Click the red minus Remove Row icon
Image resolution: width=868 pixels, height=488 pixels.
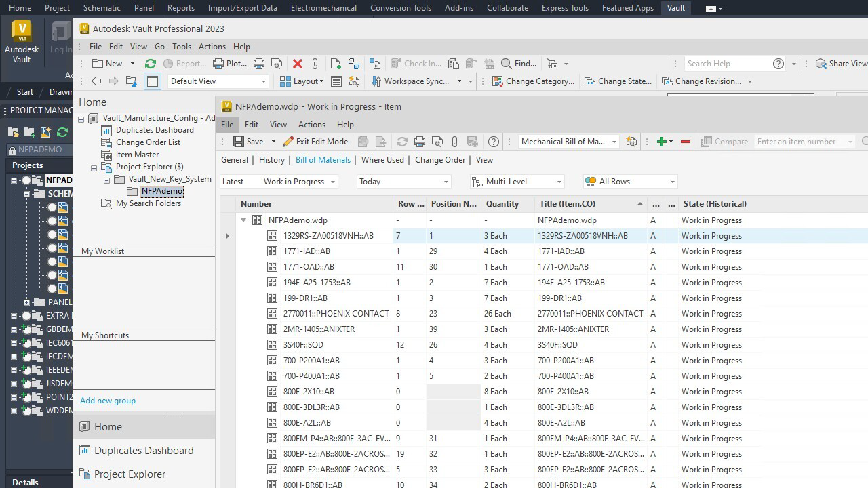point(686,142)
